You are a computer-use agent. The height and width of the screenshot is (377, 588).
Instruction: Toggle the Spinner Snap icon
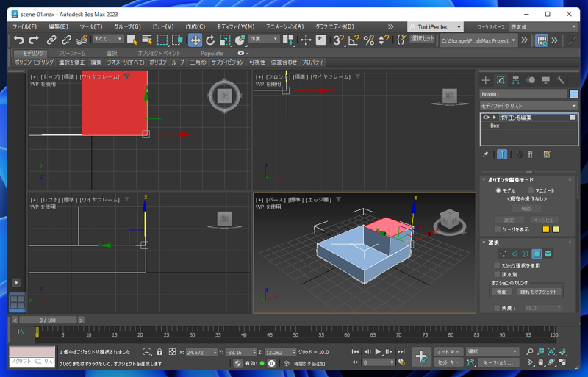point(383,40)
